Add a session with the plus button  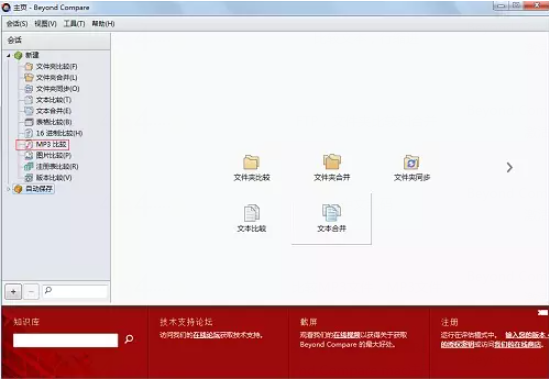click(13, 292)
